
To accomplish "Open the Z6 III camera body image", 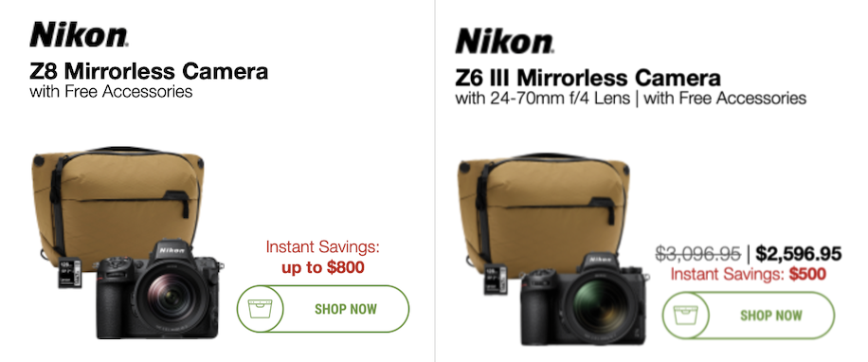I will pyautogui.click(x=584, y=299).
